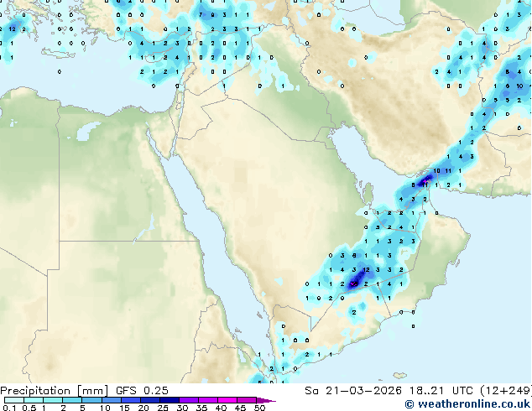Pick the 5–10 mm legend color swatch
This screenshot has height=411, width=532.
tap(91, 400)
